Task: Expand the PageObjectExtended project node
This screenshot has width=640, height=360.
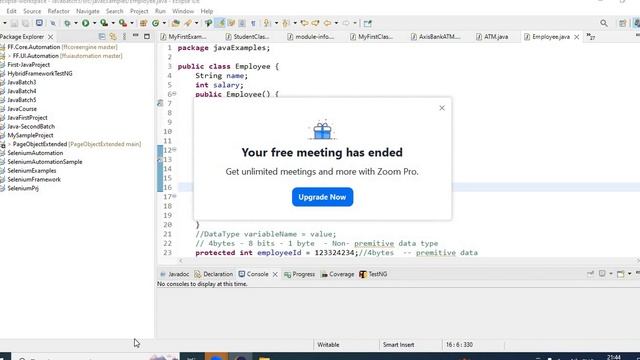Action: 9,144
